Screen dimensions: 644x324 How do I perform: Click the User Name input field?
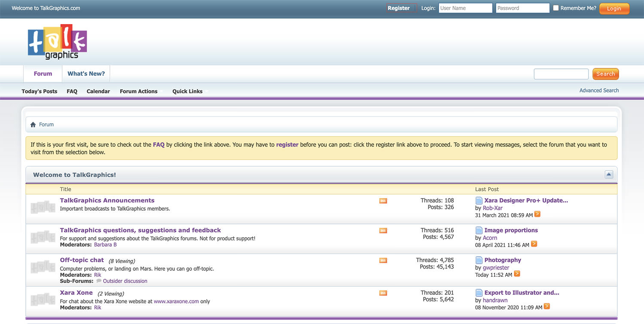coord(465,8)
